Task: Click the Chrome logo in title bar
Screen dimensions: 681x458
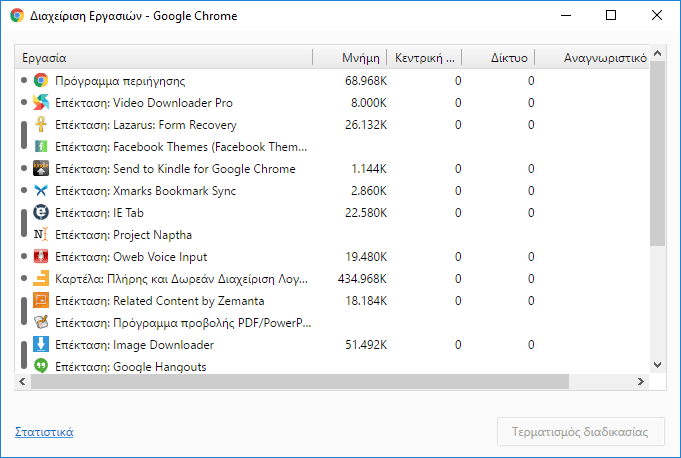Action: (x=17, y=16)
